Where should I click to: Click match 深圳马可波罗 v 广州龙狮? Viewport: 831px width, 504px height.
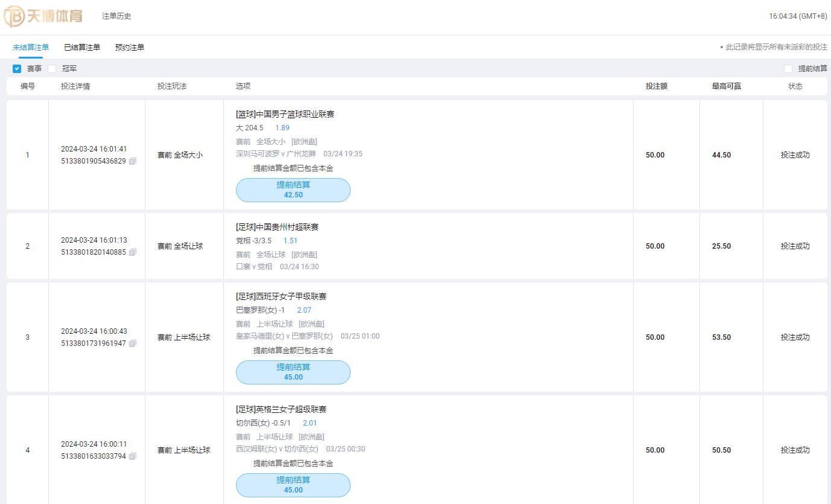[x=276, y=154]
